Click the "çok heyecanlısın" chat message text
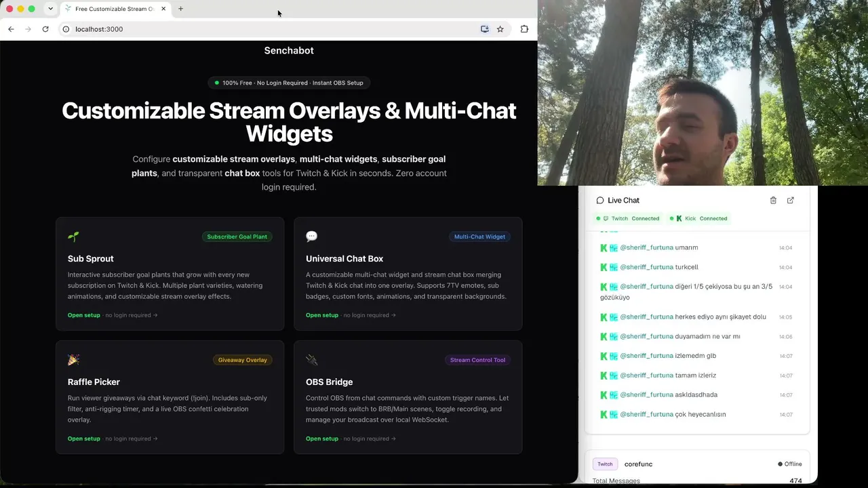This screenshot has height=488, width=868. click(701, 414)
